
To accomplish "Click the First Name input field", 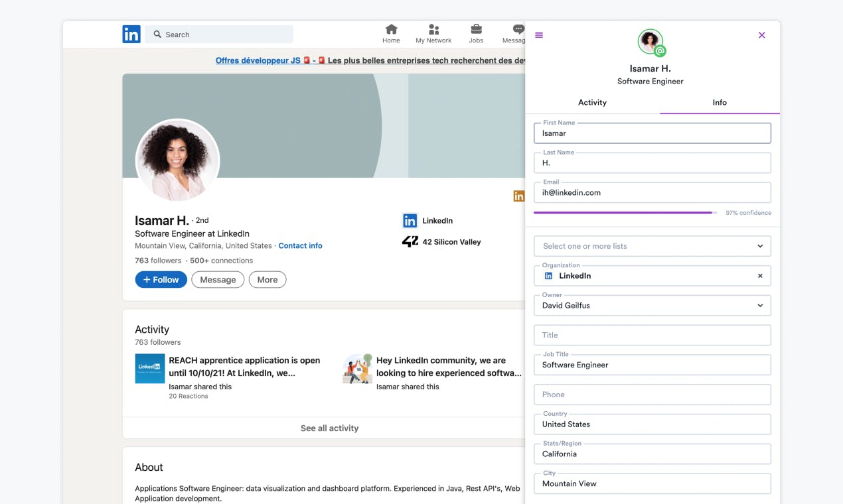I will [x=652, y=133].
